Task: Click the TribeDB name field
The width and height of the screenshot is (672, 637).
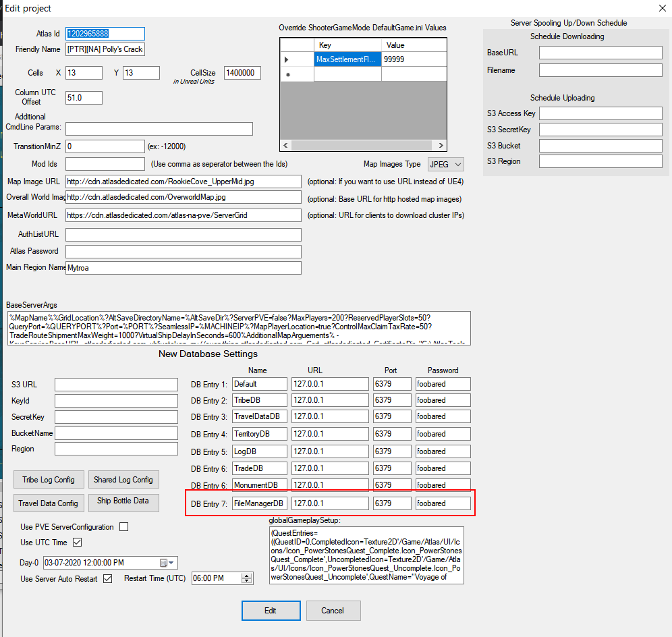Action: pyautogui.click(x=260, y=400)
